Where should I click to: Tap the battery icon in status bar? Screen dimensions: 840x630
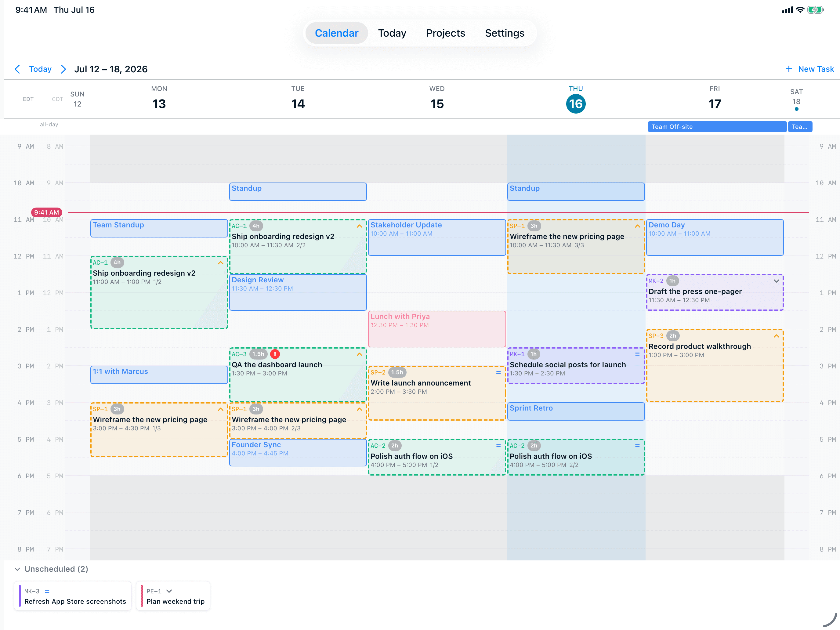point(815,10)
